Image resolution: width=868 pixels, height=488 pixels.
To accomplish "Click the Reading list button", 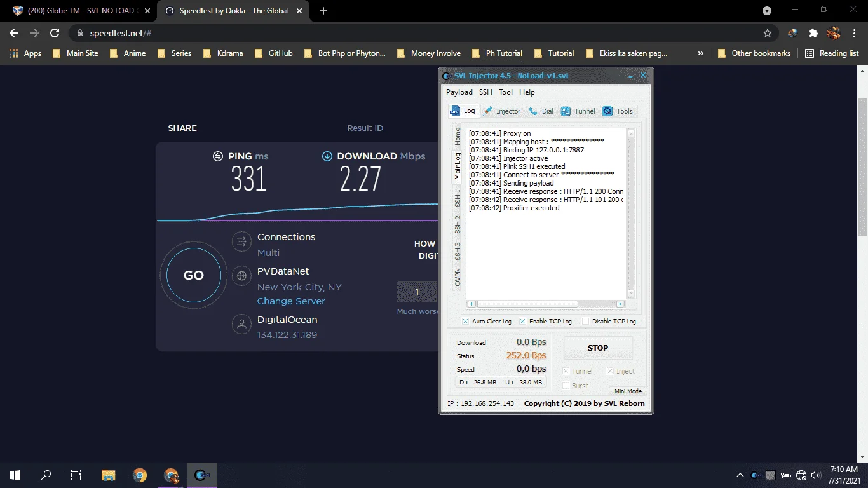I will pyautogui.click(x=832, y=53).
